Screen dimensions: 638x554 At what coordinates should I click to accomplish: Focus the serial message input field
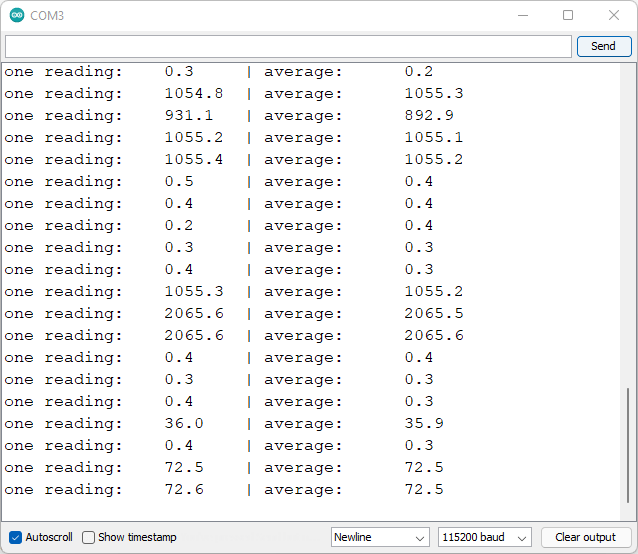tap(288, 47)
